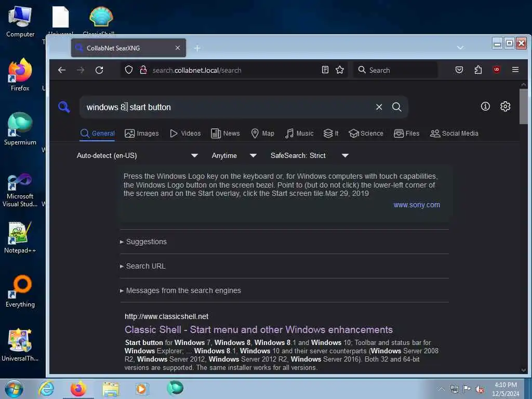List all tabs with the chevron
This screenshot has width=532, height=399.
[x=460, y=48]
